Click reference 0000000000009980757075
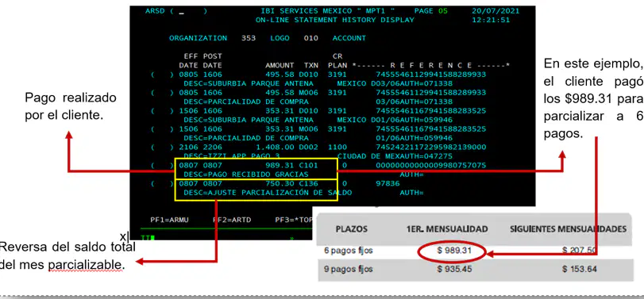Viewport: 644px width, 299px height. [x=431, y=165]
